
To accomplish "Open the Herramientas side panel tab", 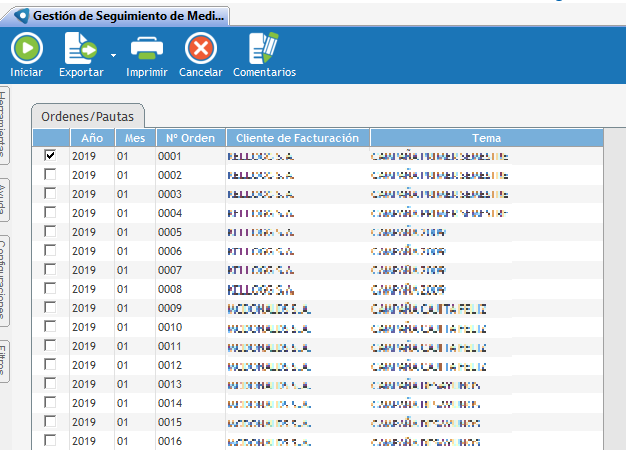I will point(5,125).
